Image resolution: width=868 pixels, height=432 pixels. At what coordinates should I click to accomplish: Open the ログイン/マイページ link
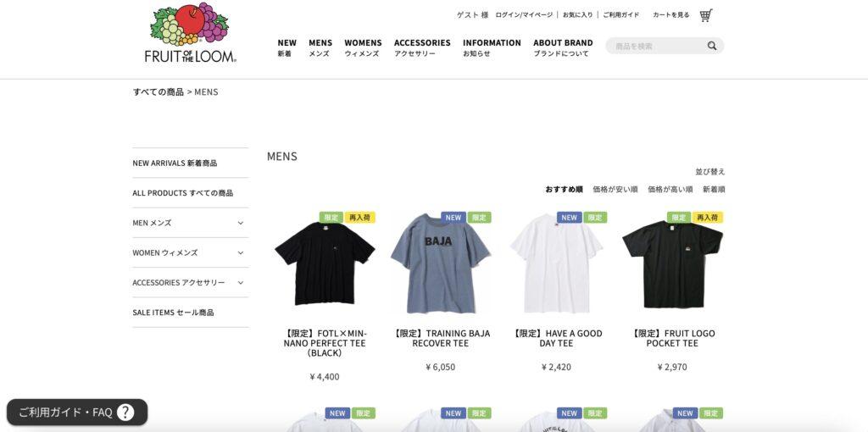[524, 15]
